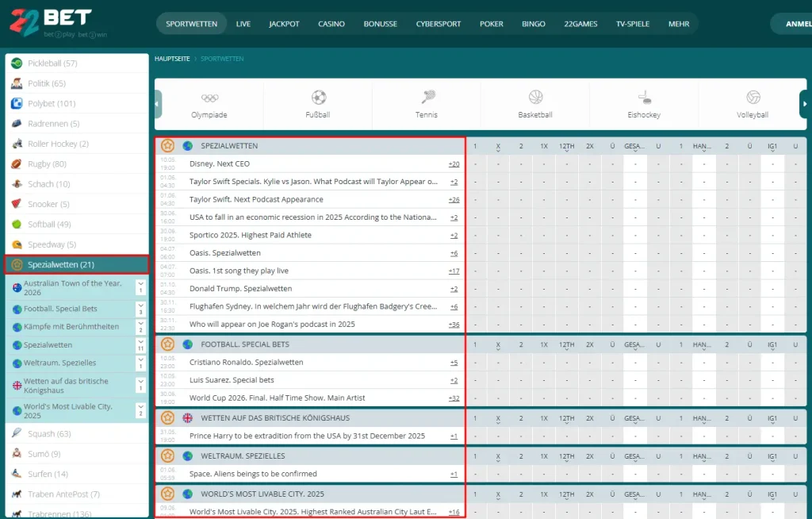Select the Volleyball icon
This screenshot has width=812, height=519.
[753, 97]
